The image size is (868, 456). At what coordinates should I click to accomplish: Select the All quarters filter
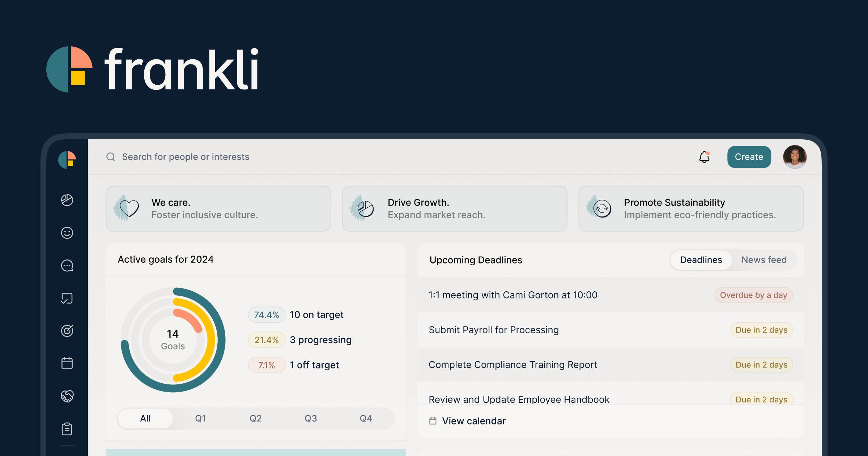145,418
